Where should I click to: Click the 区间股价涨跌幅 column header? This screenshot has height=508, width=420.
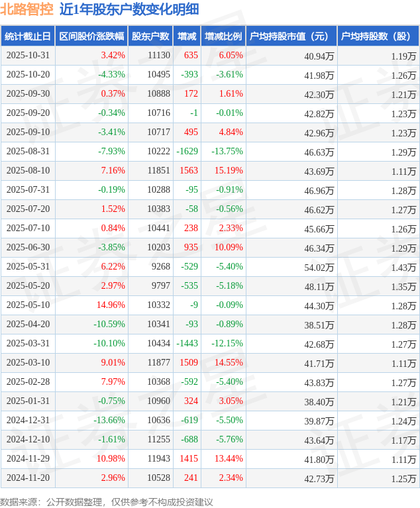(x=91, y=36)
